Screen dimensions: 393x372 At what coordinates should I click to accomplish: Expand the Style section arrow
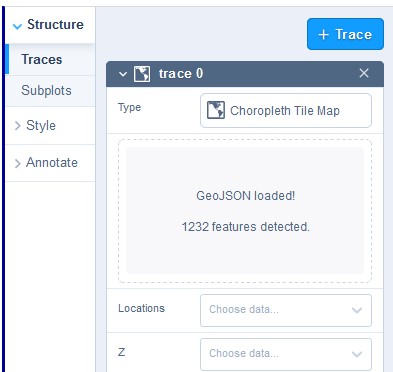coord(17,126)
